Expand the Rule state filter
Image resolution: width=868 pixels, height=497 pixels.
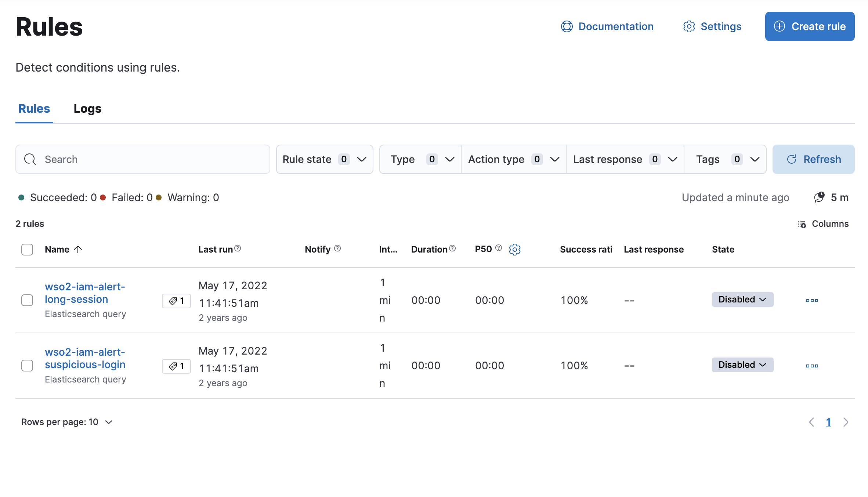(325, 159)
